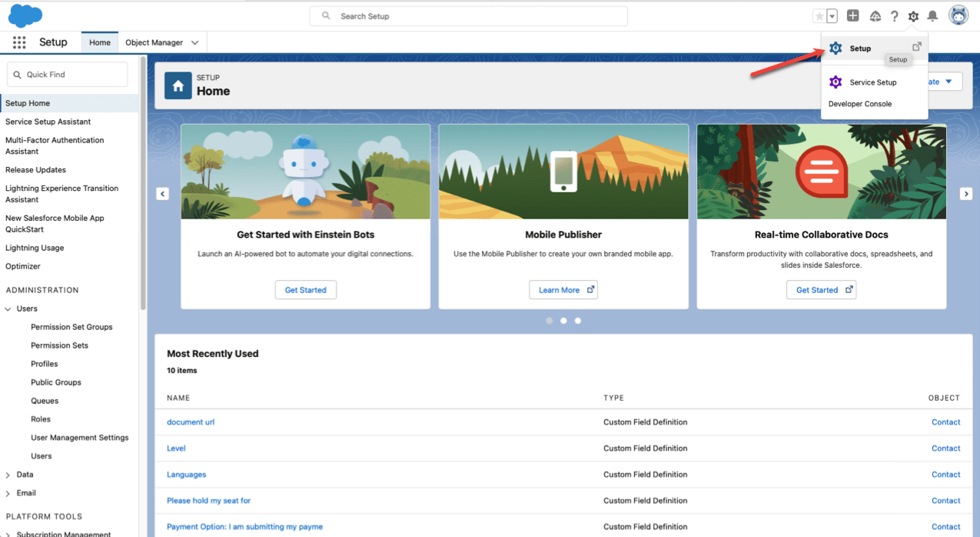Viewport: 980px width, 537px height.
Task: Click the Help question mark icon
Action: (x=894, y=16)
